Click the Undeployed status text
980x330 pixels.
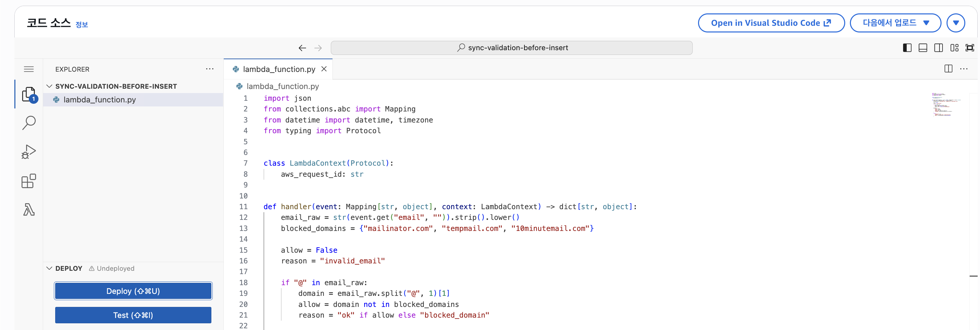115,268
